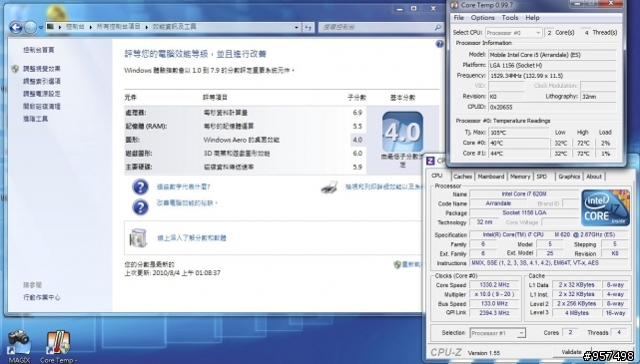The height and width of the screenshot is (364, 640).
Task: Click the refresh button next to address bar
Action: (309, 27)
